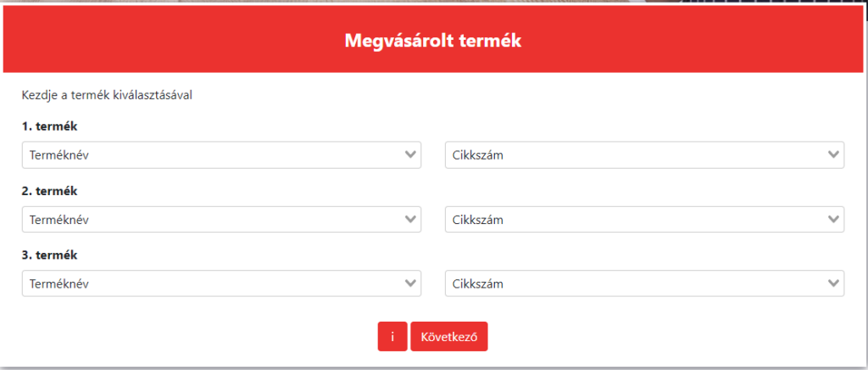The height and width of the screenshot is (370, 868).
Task: Click the "2. termék" label
Action: pos(49,191)
